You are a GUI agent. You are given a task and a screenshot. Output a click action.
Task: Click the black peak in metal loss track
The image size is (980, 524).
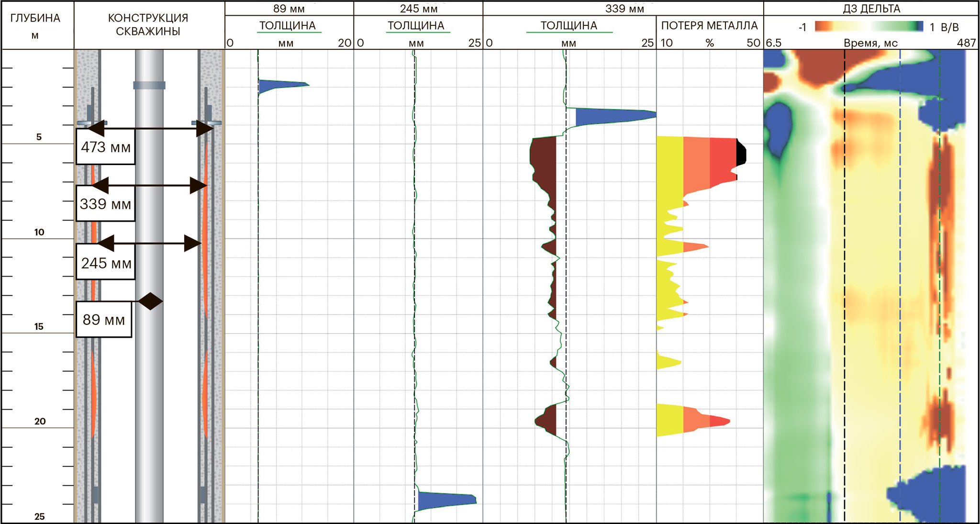(x=741, y=154)
